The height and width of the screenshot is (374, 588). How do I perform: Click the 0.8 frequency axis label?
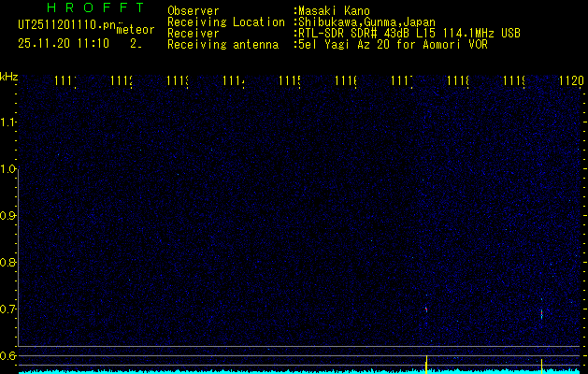coord(7,262)
